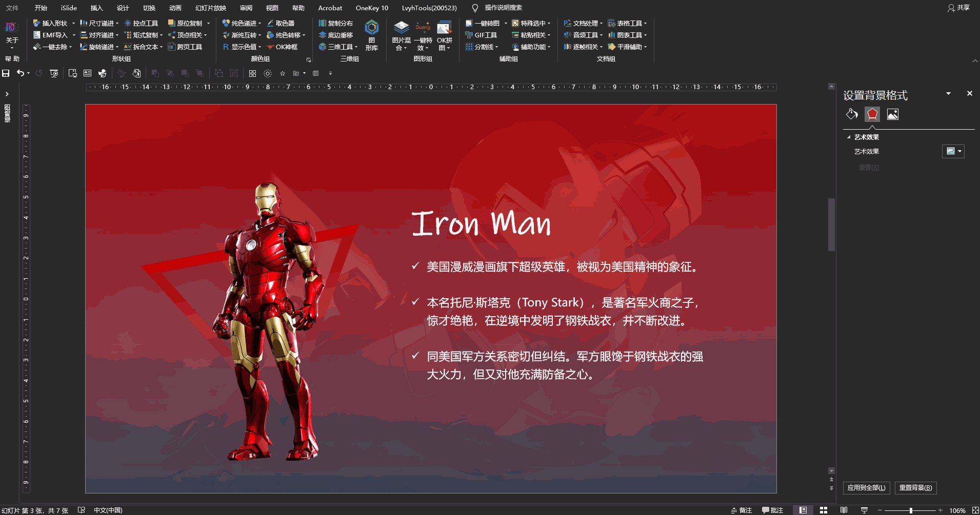This screenshot has width=980, height=515.
Task: Open the GIF工具 tool
Action: 481,35
